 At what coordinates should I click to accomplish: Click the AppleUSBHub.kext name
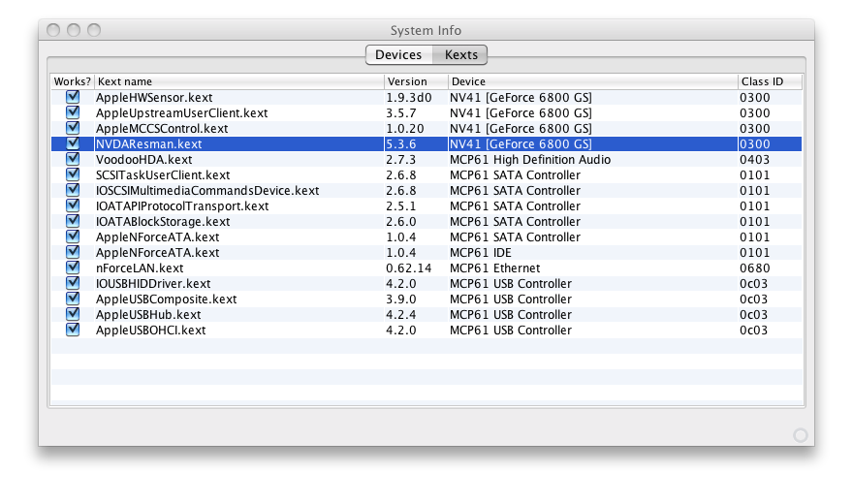pos(148,314)
